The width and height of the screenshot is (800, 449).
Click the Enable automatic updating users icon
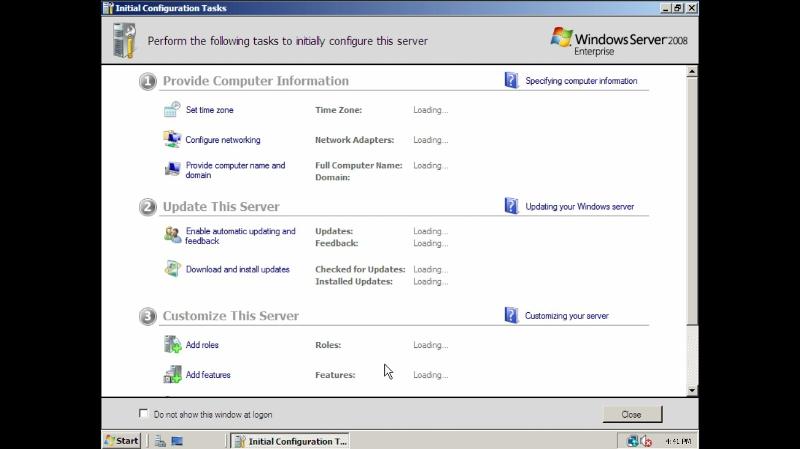pyautogui.click(x=172, y=235)
